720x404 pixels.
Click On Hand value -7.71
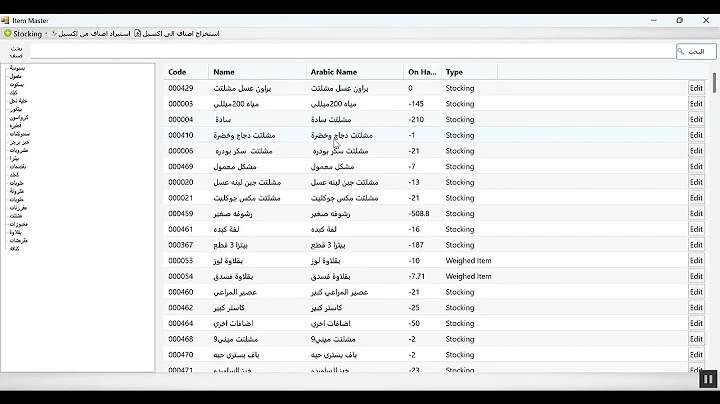coord(416,276)
